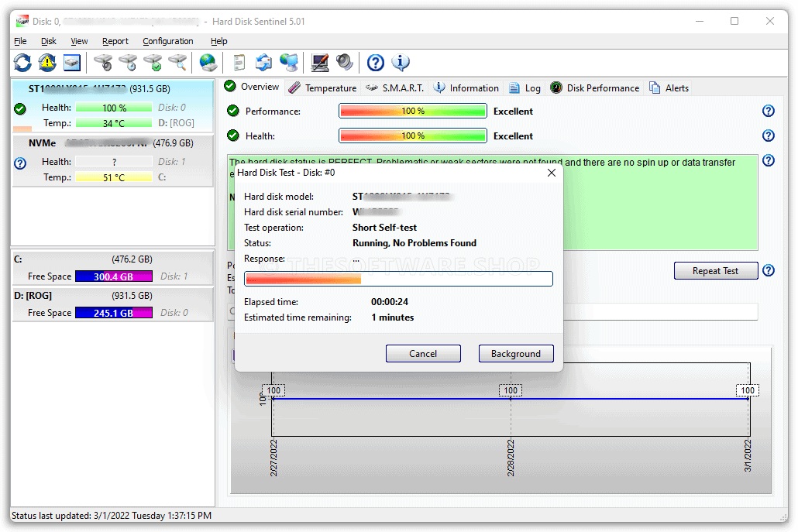Click the refresh disk status toolbar icon
Screen dimensions: 798x532
click(x=22, y=63)
